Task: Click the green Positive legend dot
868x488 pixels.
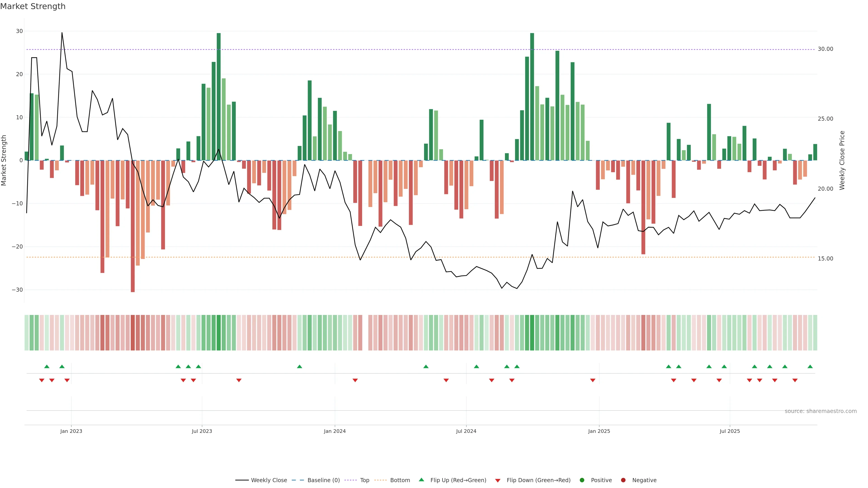Action: coord(582,480)
